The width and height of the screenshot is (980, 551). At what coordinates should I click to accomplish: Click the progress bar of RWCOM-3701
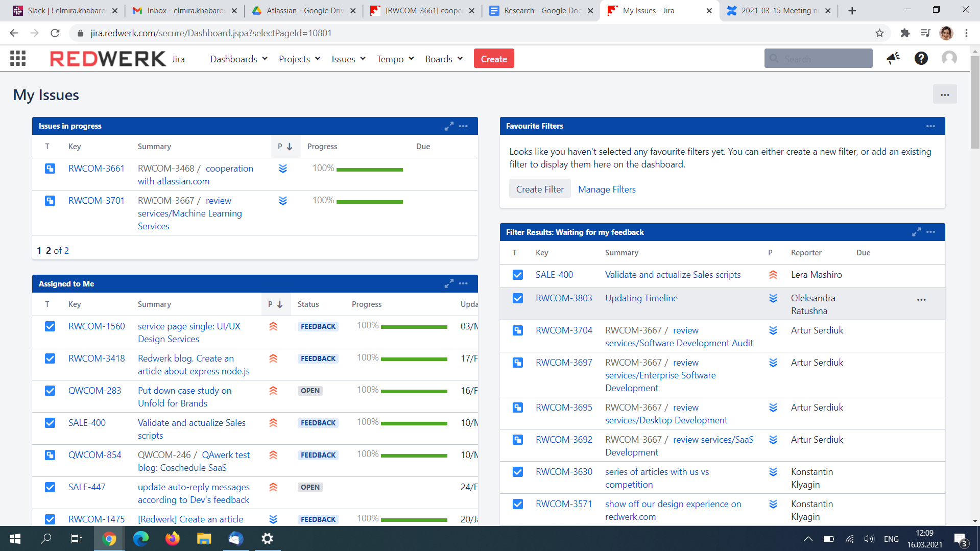coord(369,202)
